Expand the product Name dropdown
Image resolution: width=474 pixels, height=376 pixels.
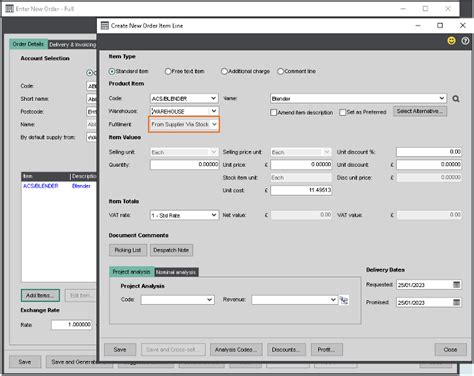442,98
